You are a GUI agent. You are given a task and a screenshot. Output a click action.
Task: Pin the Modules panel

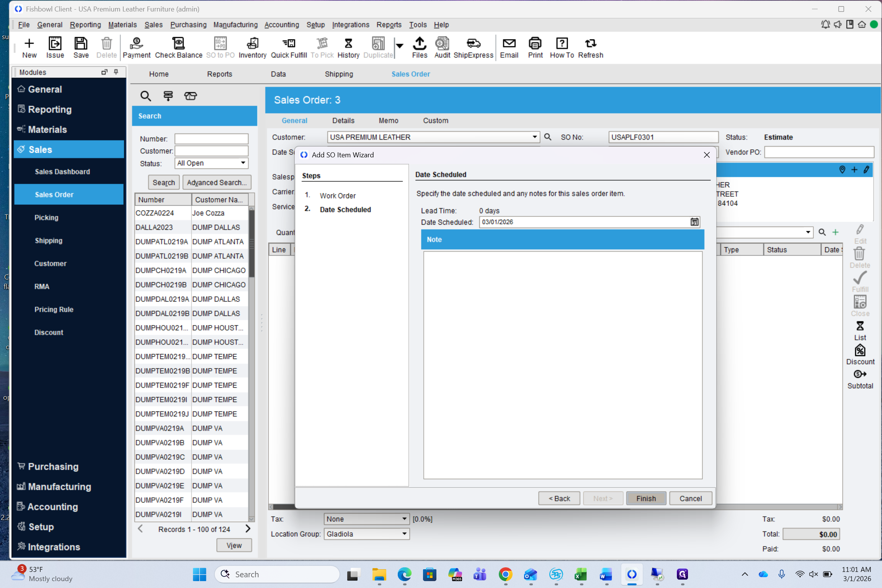(x=116, y=72)
